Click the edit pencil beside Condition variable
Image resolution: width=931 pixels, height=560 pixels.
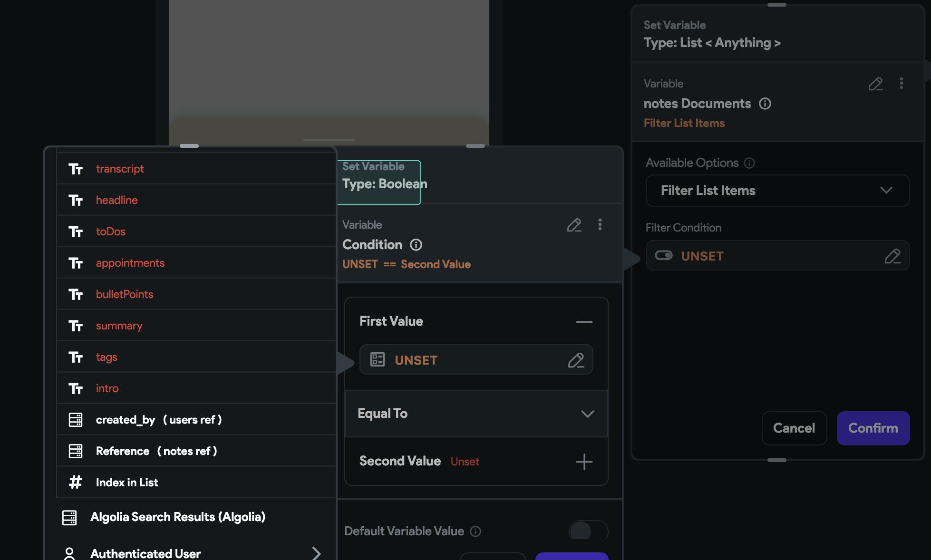pyautogui.click(x=574, y=225)
